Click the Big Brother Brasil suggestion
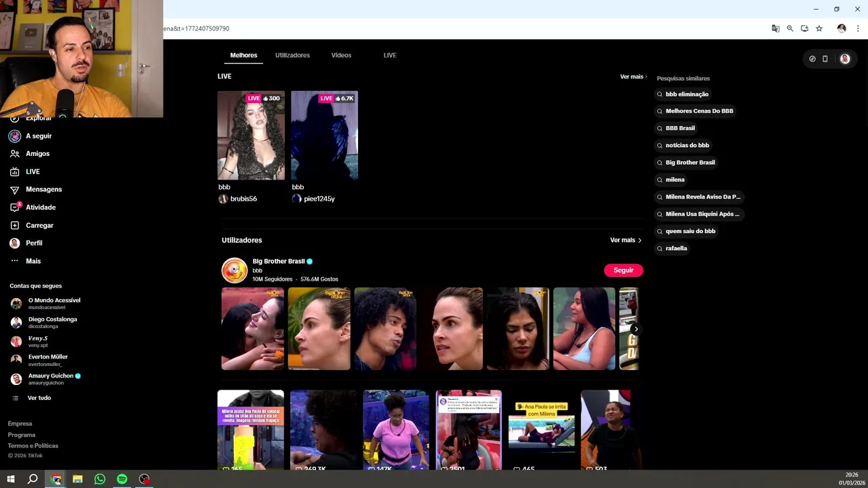868x488 pixels. click(686, 163)
